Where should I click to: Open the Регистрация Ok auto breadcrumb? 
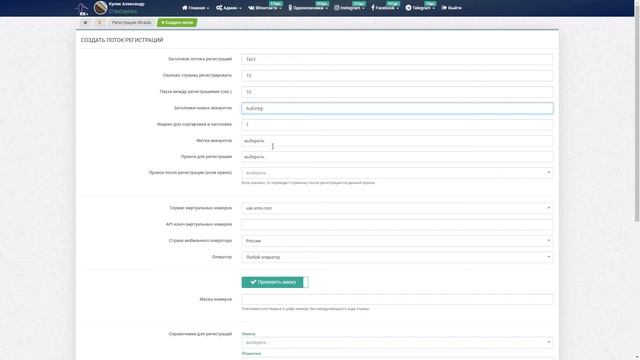tap(131, 22)
